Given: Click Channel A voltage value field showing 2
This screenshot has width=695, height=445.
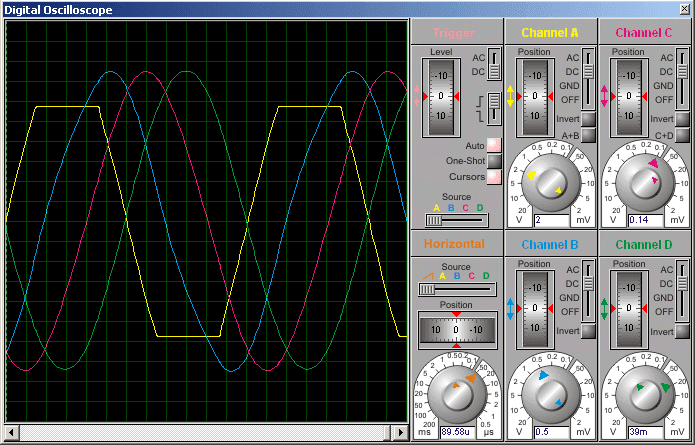Looking at the screenshot, I should 552,220.
